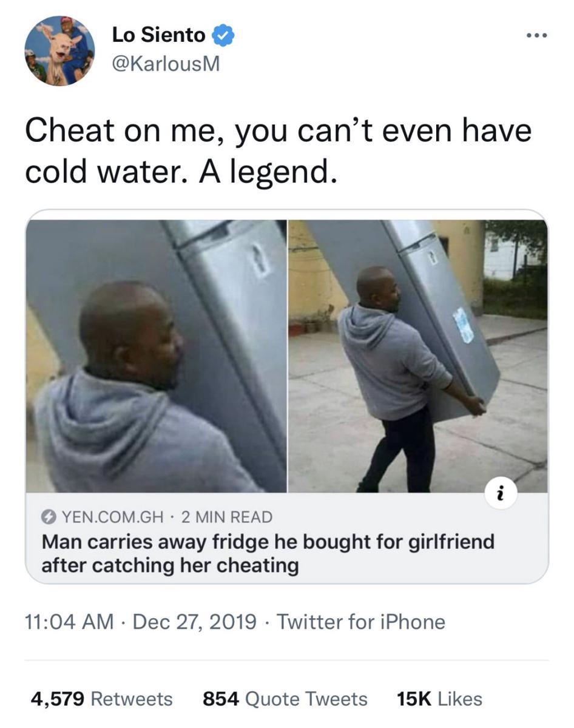View the 4,579 Retweets list
The image size is (574, 728).
pos(101,699)
